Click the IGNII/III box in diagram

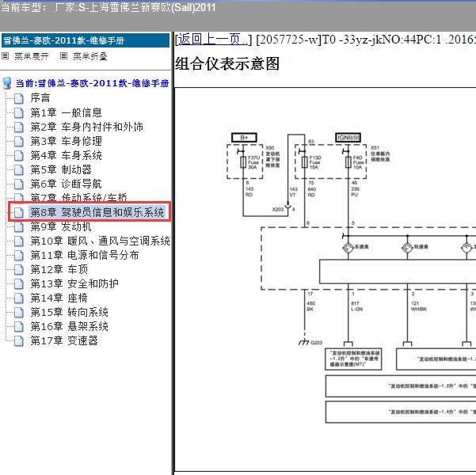348,138
